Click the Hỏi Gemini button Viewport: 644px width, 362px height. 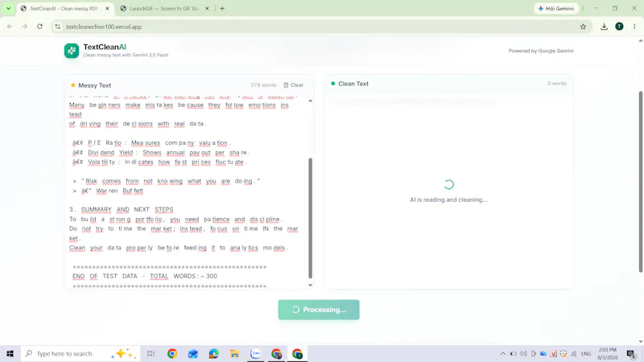click(556, 8)
